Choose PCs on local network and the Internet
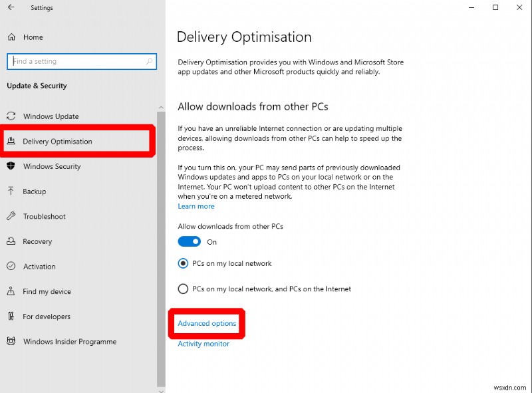The image size is (532, 393). click(183, 289)
